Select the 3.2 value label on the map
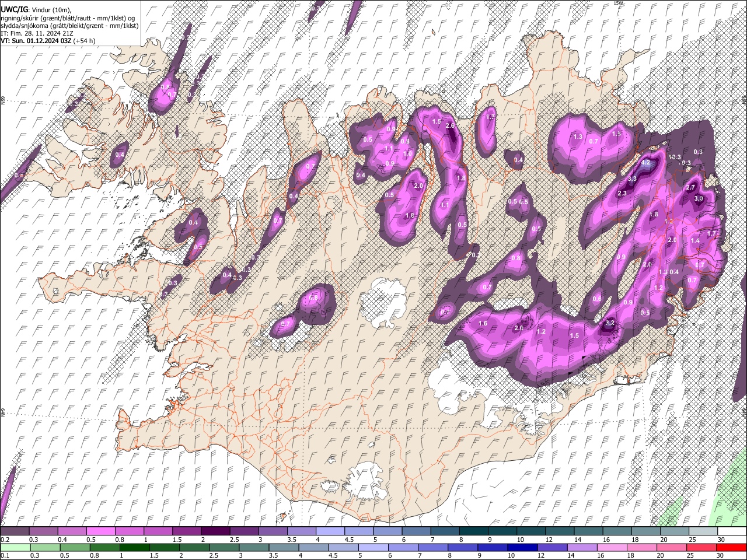Screen dimensions: 747x560 pyautogui.click(x=610, y=323)
